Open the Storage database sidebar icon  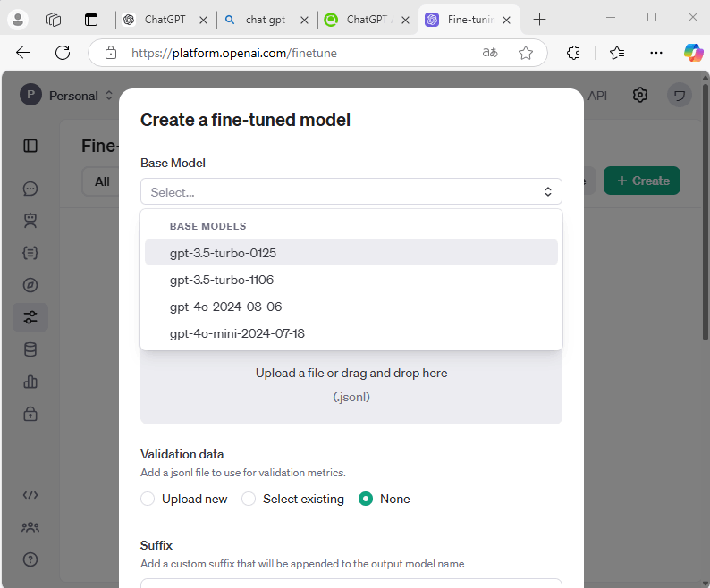[x=30, y=349]
